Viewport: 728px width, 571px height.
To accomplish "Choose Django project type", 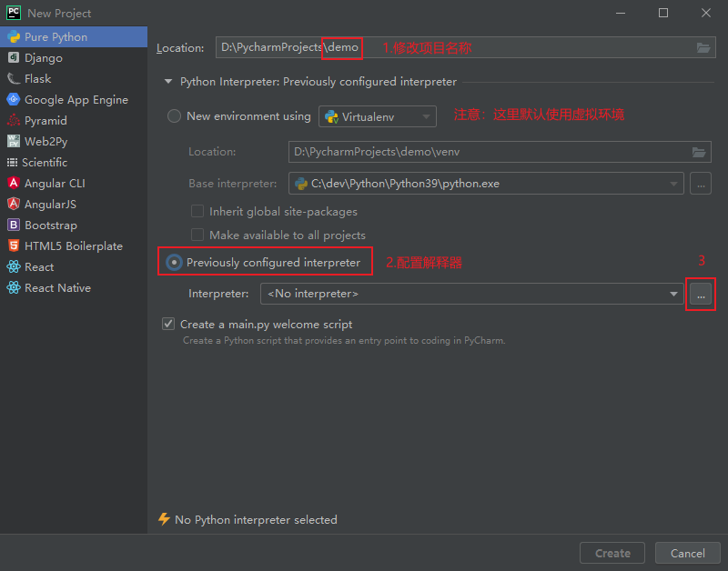I will click(x=74, y=57).
